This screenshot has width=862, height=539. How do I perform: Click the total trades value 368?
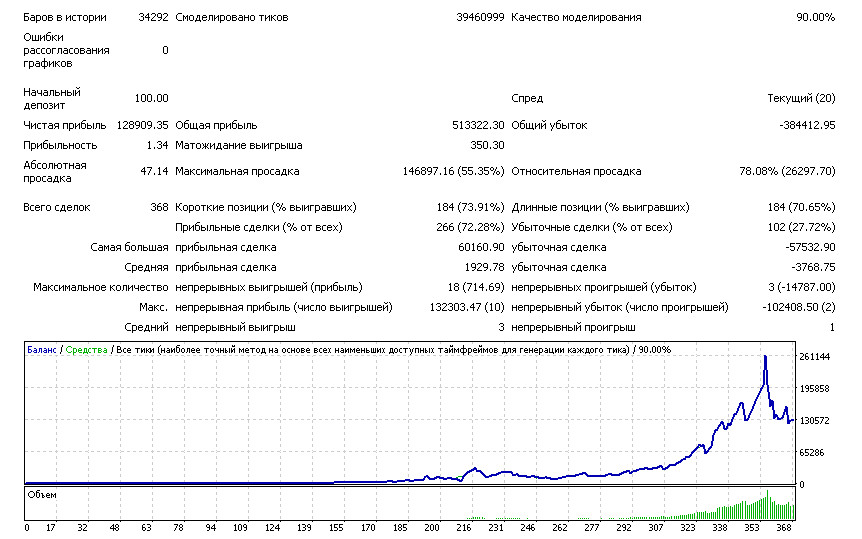tap(159, 207)
